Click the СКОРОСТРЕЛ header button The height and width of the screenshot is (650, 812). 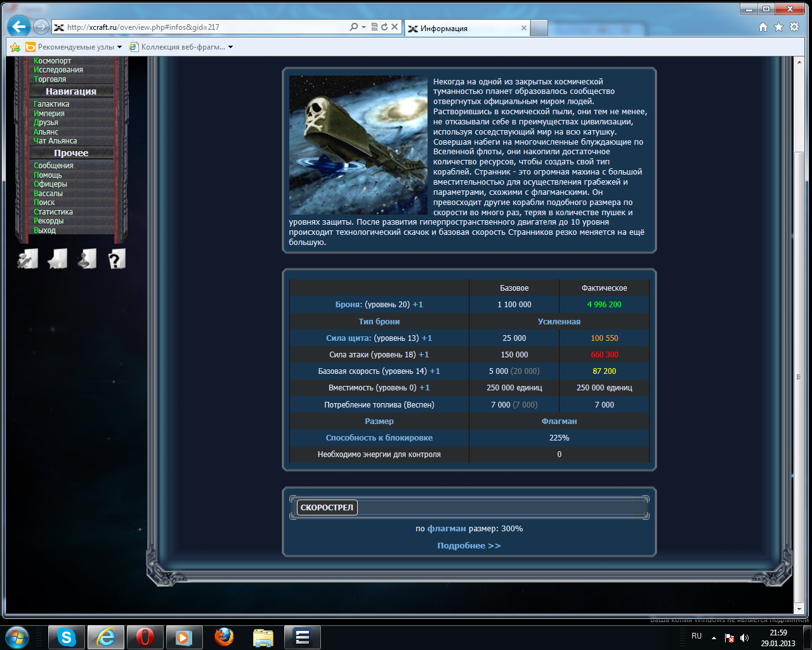click(327, 507)
